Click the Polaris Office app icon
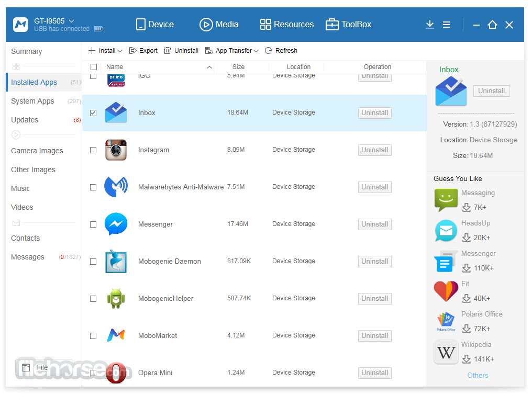532x395 pixels. pyautogui.click(x=446, y=321)
